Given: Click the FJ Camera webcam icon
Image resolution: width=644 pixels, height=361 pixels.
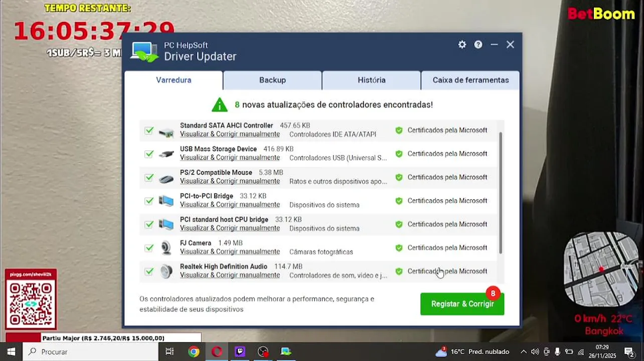Looking at the screenshot, I should (x=166, y=248).
